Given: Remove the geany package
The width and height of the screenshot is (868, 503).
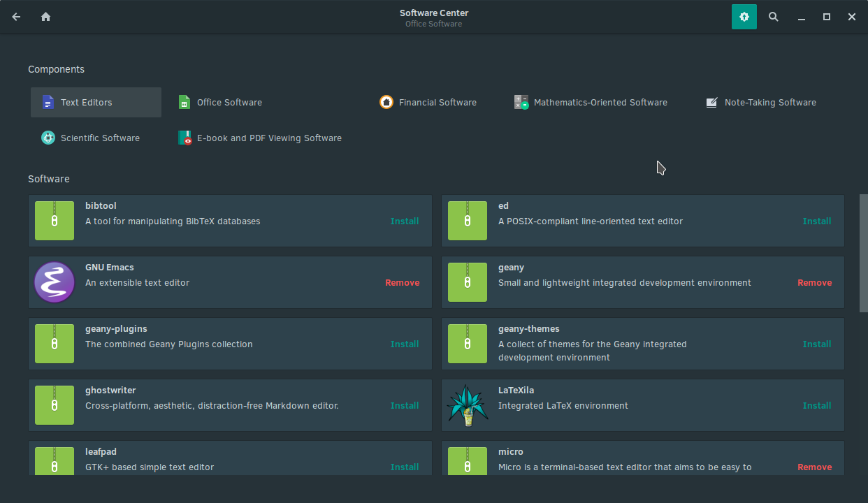Looking at the screenshot, I should (x=815, y=282).
